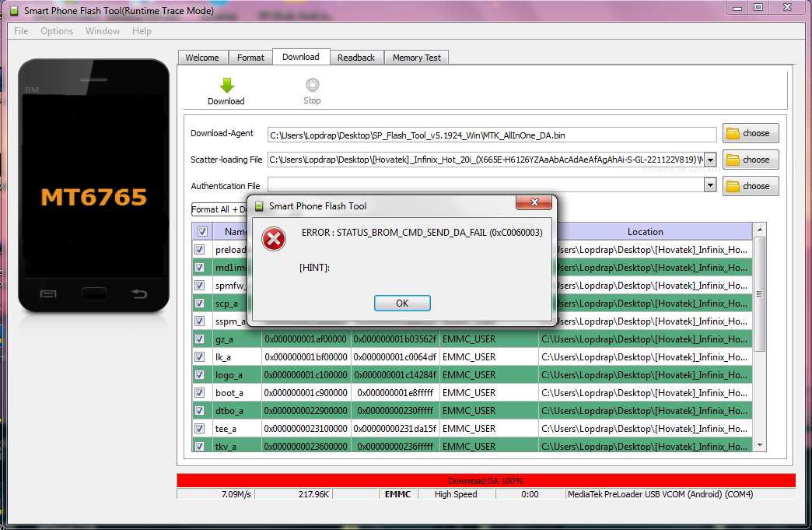Image resolution: width=812 pixels, height=530 pixels.
Task: Click the lk_a end address 0x000000001c0064df
Action: tap(395, 357)
